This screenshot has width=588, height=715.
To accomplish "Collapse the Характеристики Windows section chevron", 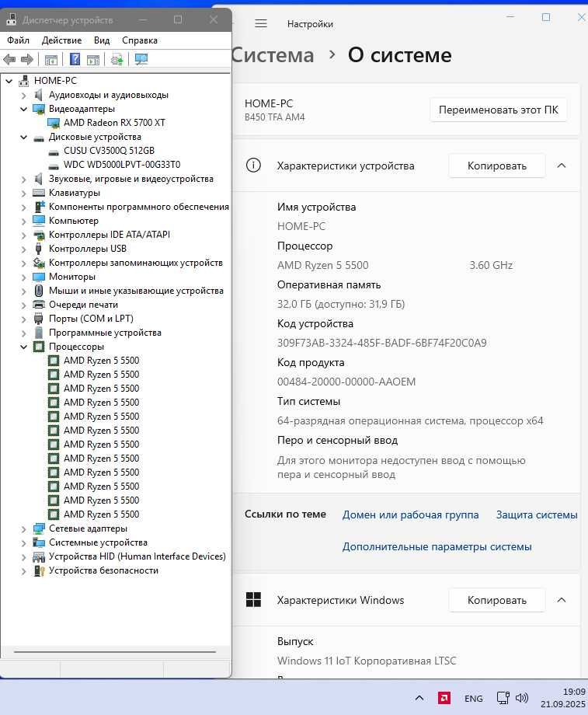I will click(x=562, y=600).
